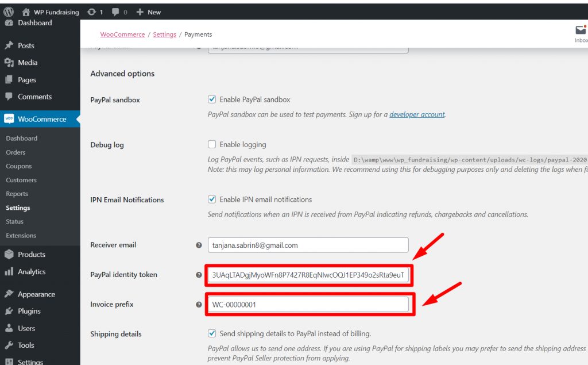This screenshot has height=365, width=588.
Task: Open WooCommerce Customers submenu
Action: pos(21,180)
